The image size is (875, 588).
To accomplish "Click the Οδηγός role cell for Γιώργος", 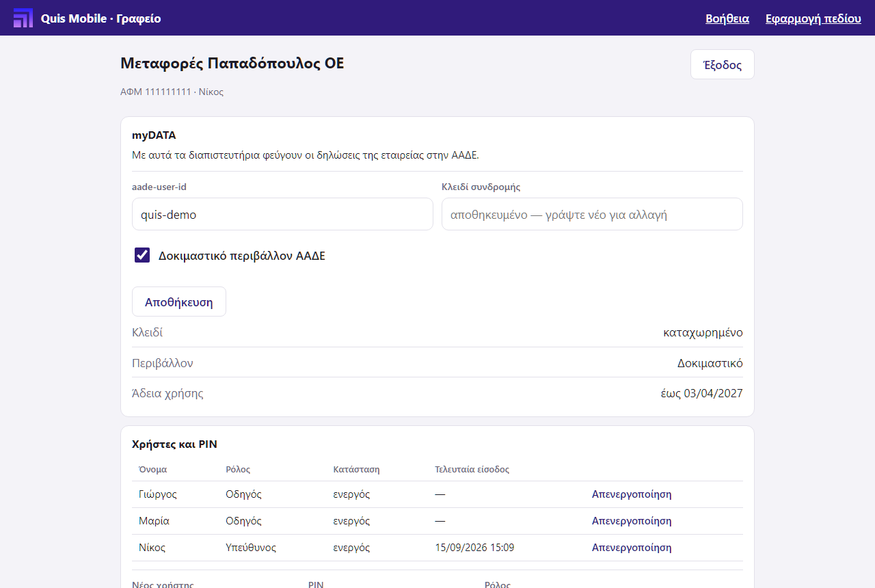I will 243,494.
